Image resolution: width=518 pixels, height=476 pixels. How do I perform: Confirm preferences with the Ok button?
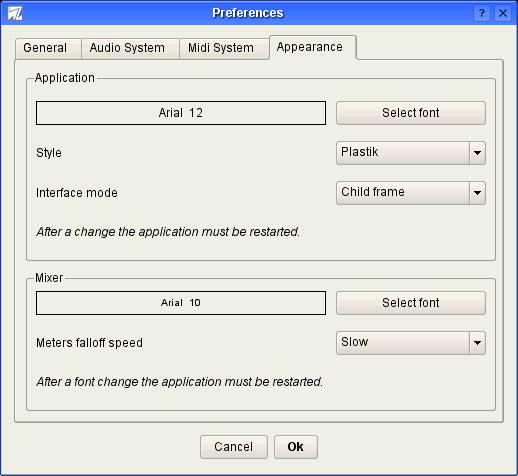point(296,447)
